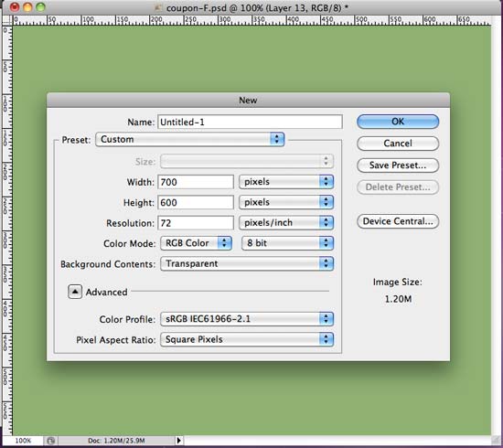Image resolution: width=503 pixels, height=448 pixels.
Task: Click the Device Central button
Action: [x=398, y=221]
